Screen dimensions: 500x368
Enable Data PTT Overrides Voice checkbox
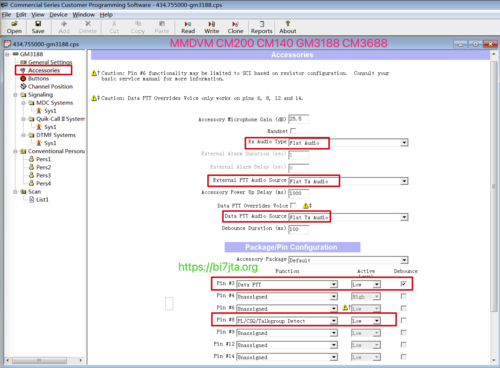pos(293,205)
